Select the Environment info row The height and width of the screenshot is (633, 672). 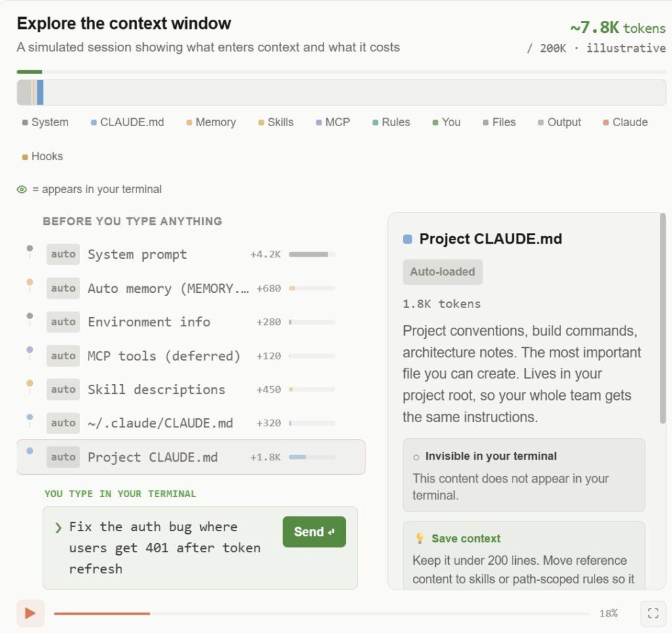click(191, 322)
